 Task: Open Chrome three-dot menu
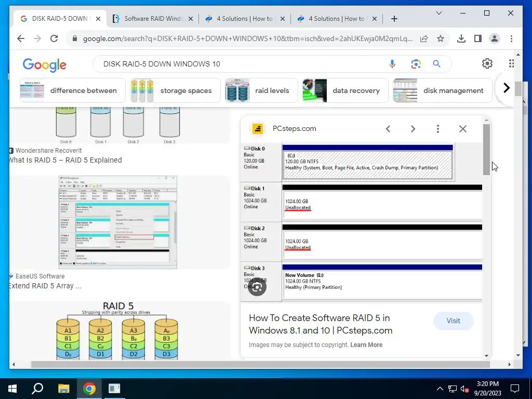(511, 38)
